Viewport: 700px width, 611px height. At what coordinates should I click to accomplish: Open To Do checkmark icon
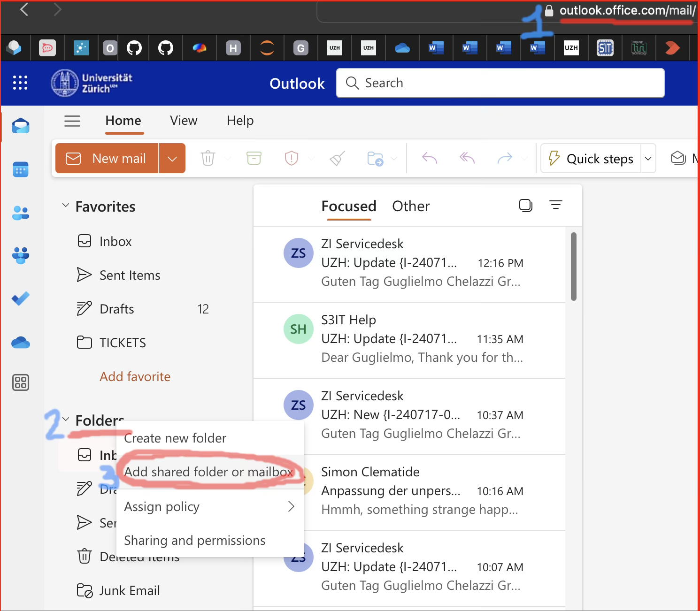click(x=21, y=298)
